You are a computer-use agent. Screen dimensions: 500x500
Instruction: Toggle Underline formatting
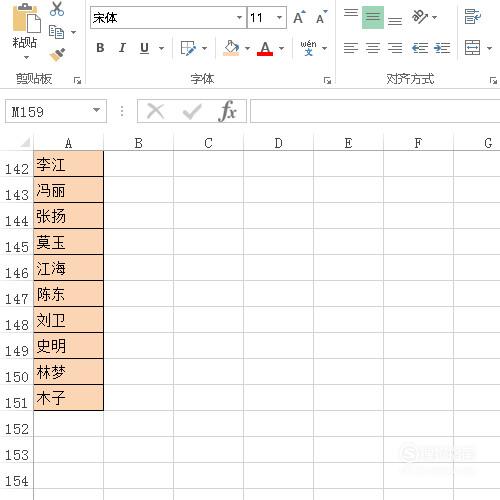point(144,48)
